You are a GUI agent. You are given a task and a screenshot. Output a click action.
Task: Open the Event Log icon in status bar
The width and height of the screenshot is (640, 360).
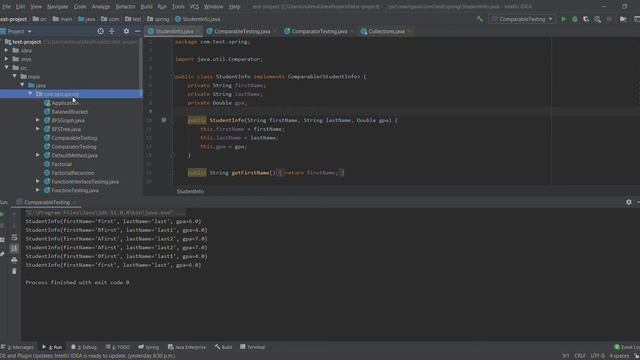(617, 347)
